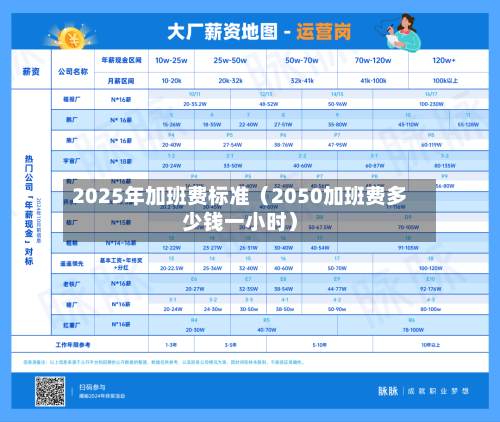Click the 基本工资+年终奖+分红 cell
Viewport: 500px width, 422px height.
121,264
